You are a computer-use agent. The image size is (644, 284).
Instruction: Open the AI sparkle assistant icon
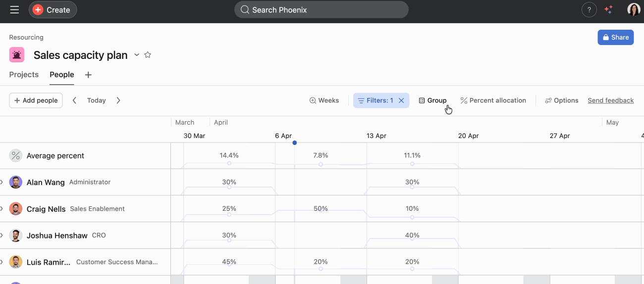609,10
